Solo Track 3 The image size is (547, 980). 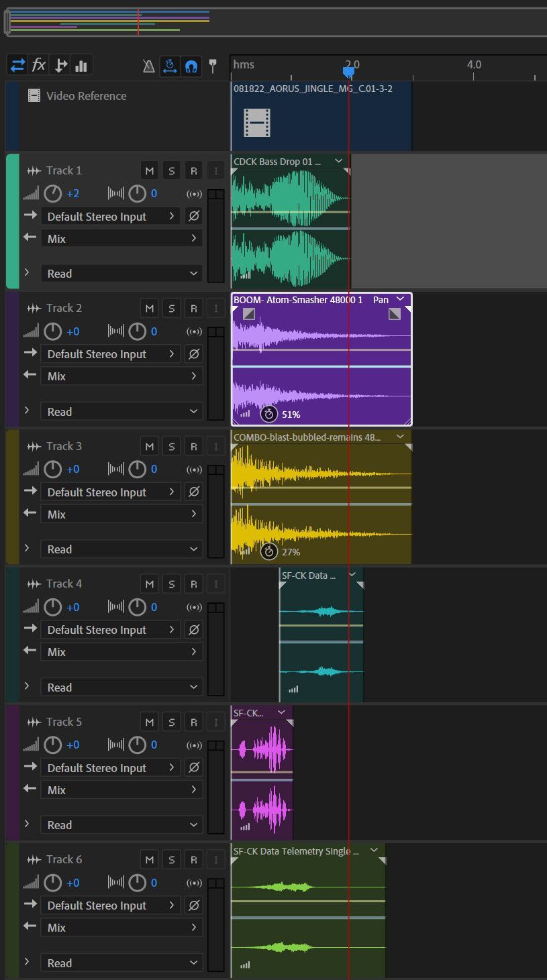pyautogui.click(x=171, y=447)
